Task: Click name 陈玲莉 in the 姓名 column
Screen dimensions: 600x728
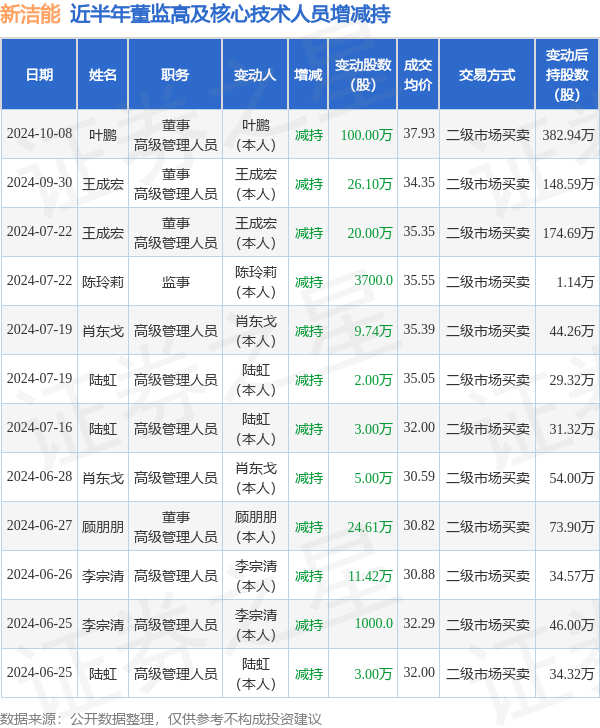Action: [x=103, y=282]
